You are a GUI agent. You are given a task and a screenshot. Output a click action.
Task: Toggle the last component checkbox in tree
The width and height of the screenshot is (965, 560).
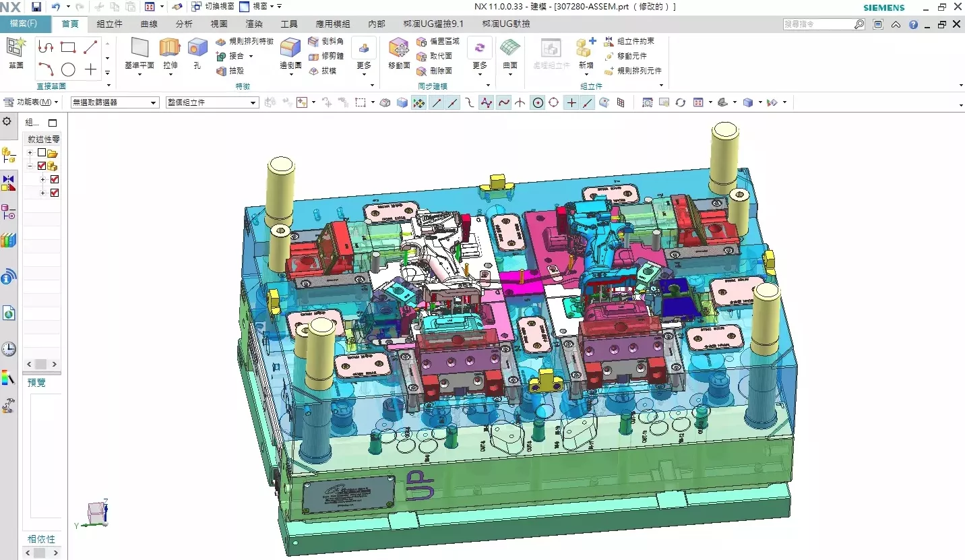point(55,193)
